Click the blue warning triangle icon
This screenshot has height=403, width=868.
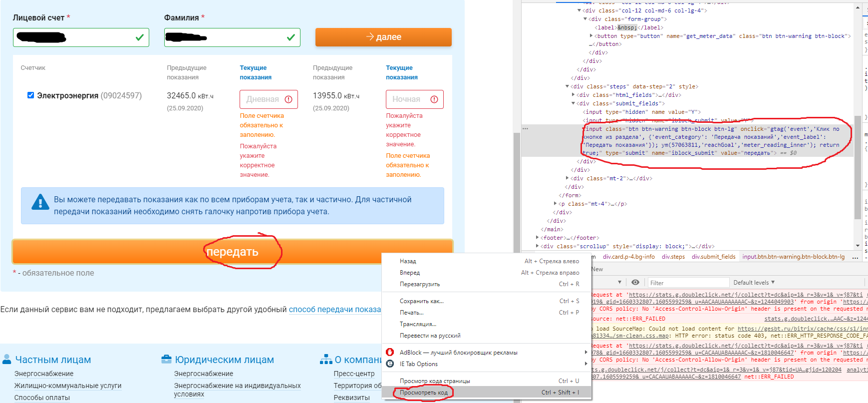point(40,202)
